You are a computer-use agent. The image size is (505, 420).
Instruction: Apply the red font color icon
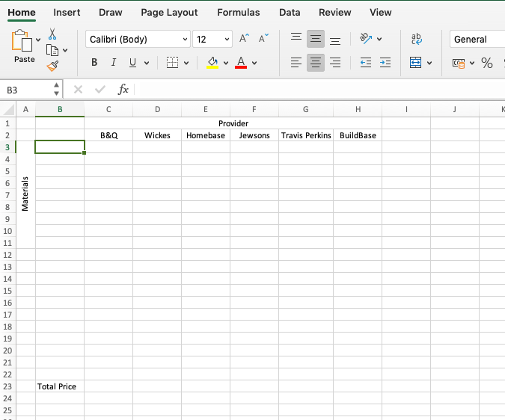click(x=241, y=62)
